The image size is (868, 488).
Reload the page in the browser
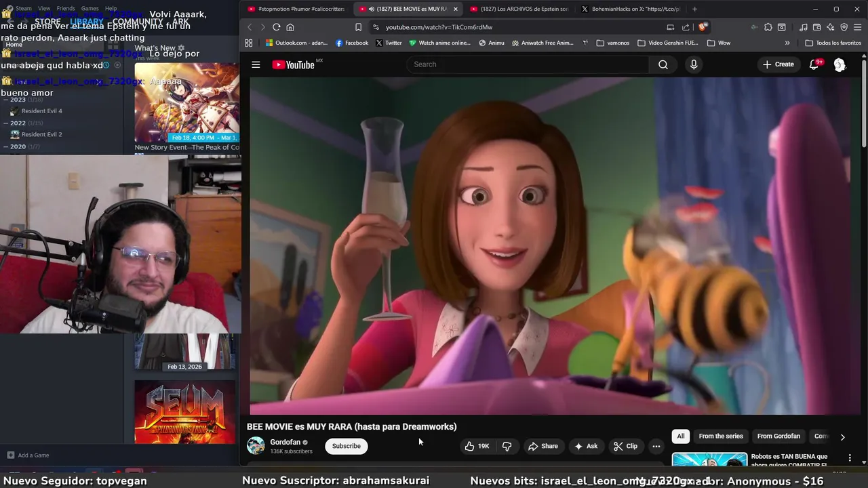point(276,27)
